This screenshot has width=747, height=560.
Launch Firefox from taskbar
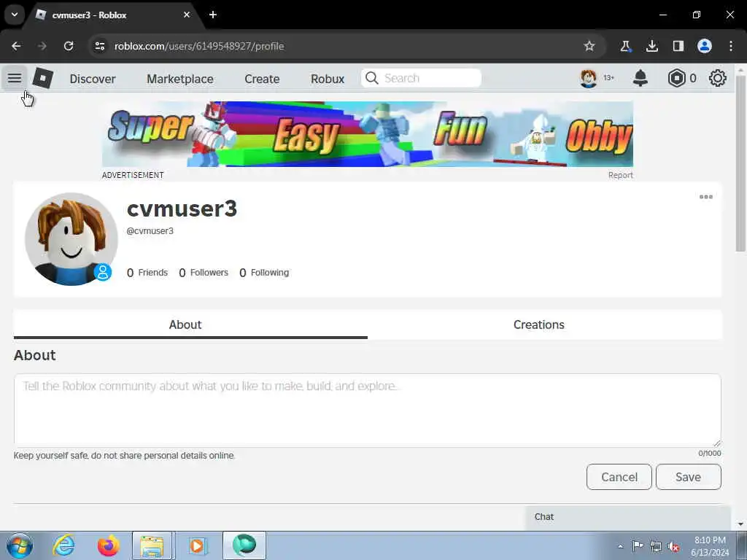pyautogui.click(x=108, y=545)
